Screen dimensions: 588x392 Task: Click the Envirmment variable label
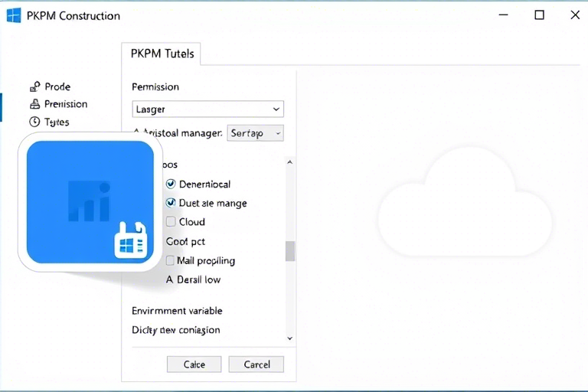(x=177, y=311)
